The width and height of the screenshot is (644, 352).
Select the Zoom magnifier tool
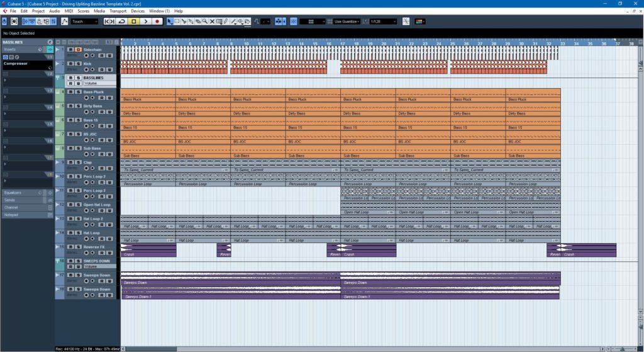point(205,21)
